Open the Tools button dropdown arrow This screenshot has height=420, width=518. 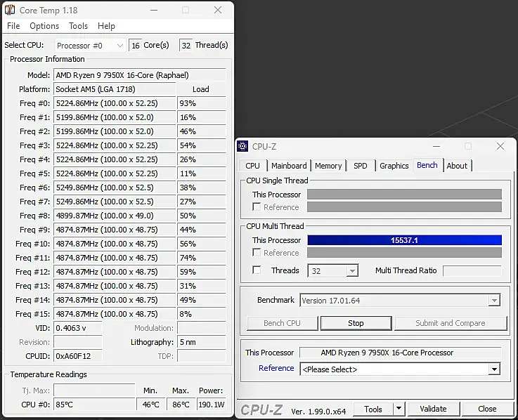coord(399,409)
